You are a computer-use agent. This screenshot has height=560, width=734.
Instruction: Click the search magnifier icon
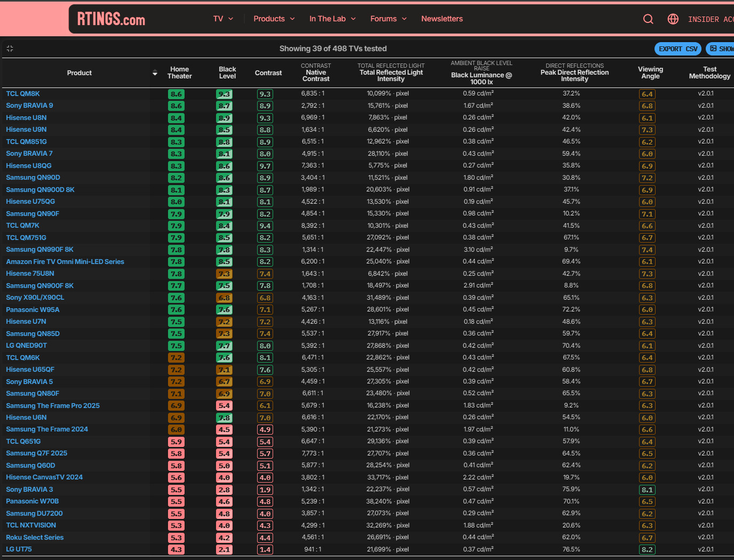pyautogui.click(x=648, y=19)
